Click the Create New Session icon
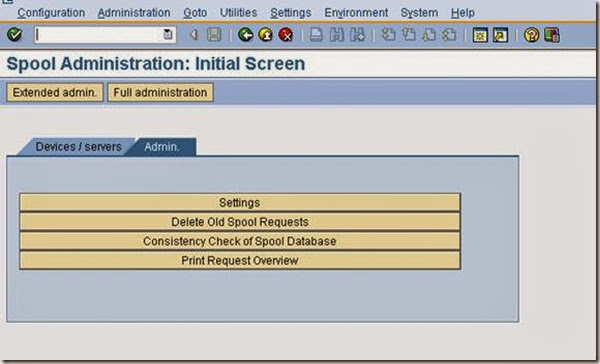The width and height of the screenshot is (600, 364). pos(480,35)
